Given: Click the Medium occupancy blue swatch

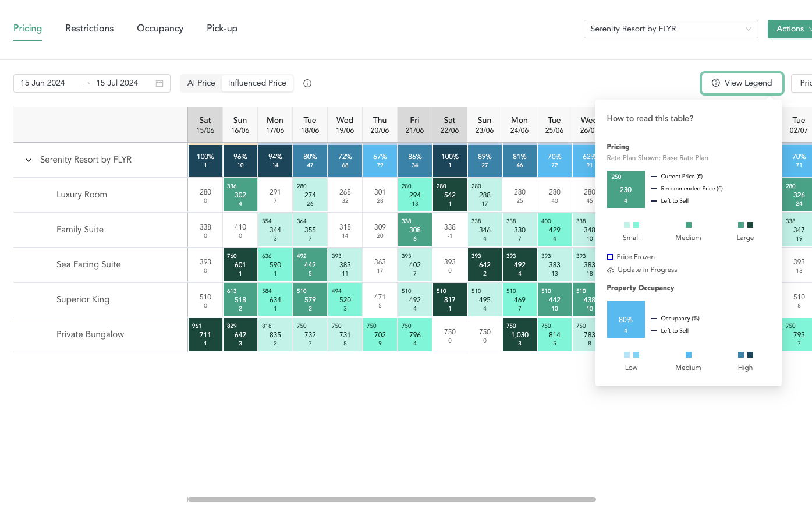Looking at the screenshot, I should [689, 355].
